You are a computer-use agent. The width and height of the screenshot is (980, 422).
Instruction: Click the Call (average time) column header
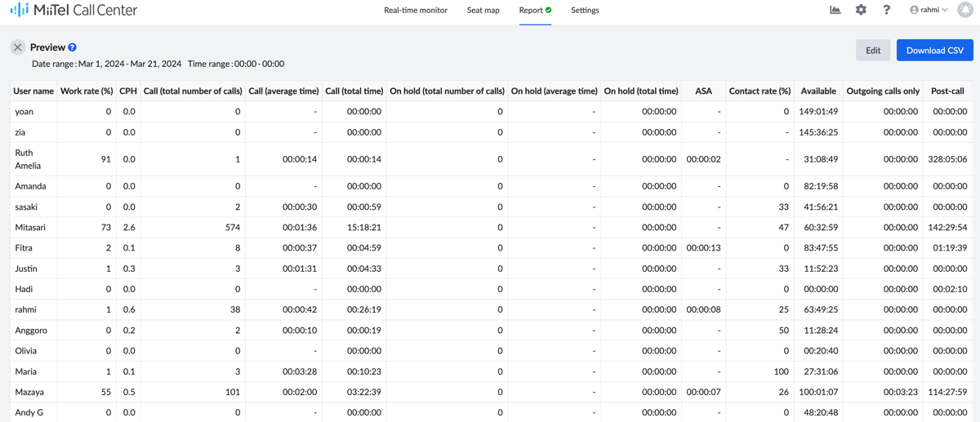tap(283, 91)
